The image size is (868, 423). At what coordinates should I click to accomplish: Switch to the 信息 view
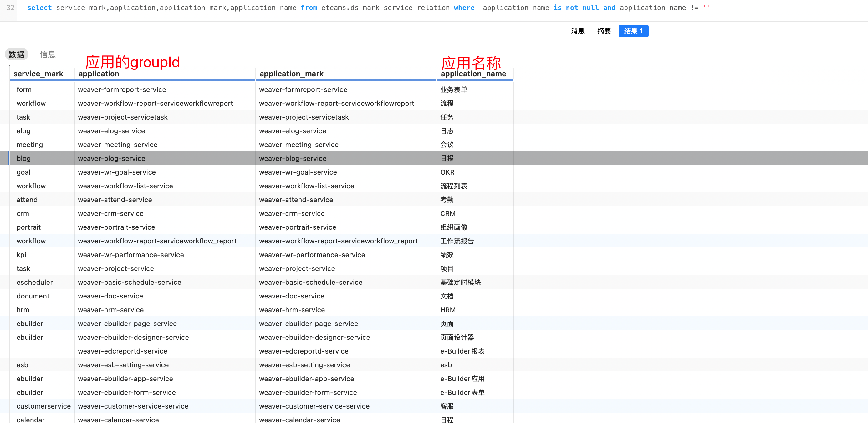click(x=48, y=54)
